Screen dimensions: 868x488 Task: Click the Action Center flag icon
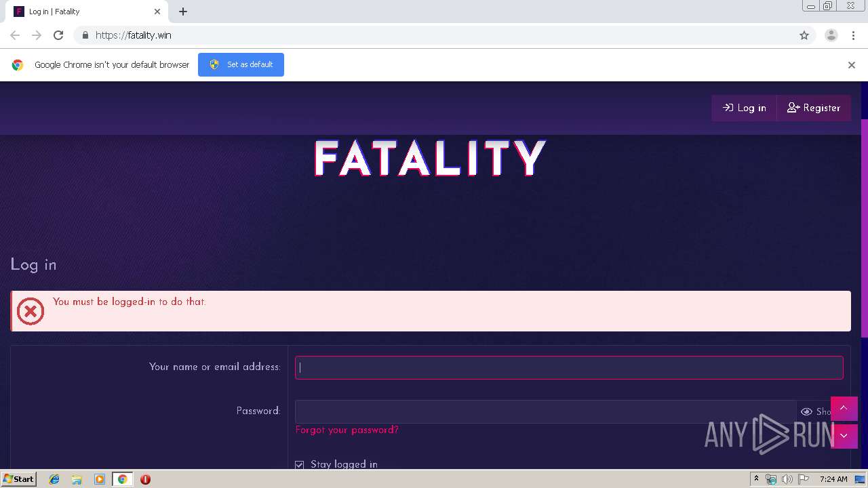(804, 479)
